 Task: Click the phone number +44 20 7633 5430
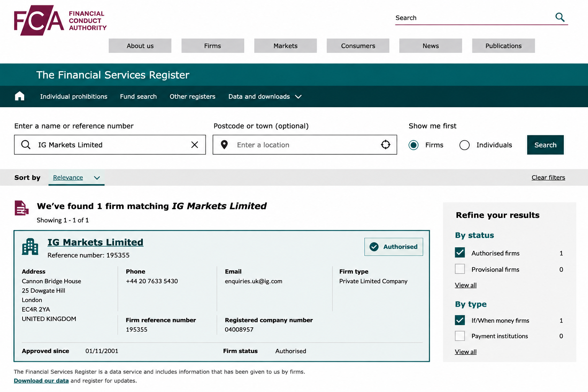(x=152, y=281)
